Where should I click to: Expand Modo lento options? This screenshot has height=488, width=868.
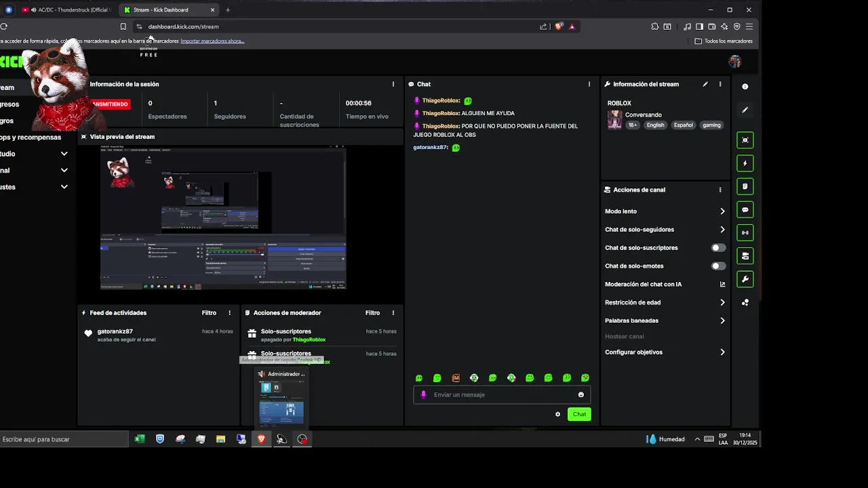pyautogui.click(x=722, y=211)
